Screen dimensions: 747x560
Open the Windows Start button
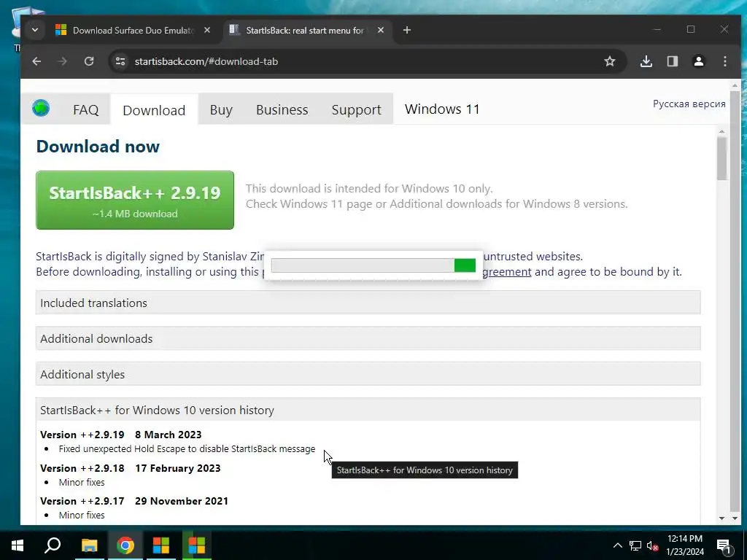pyautogui.click(x=18, y=545)
